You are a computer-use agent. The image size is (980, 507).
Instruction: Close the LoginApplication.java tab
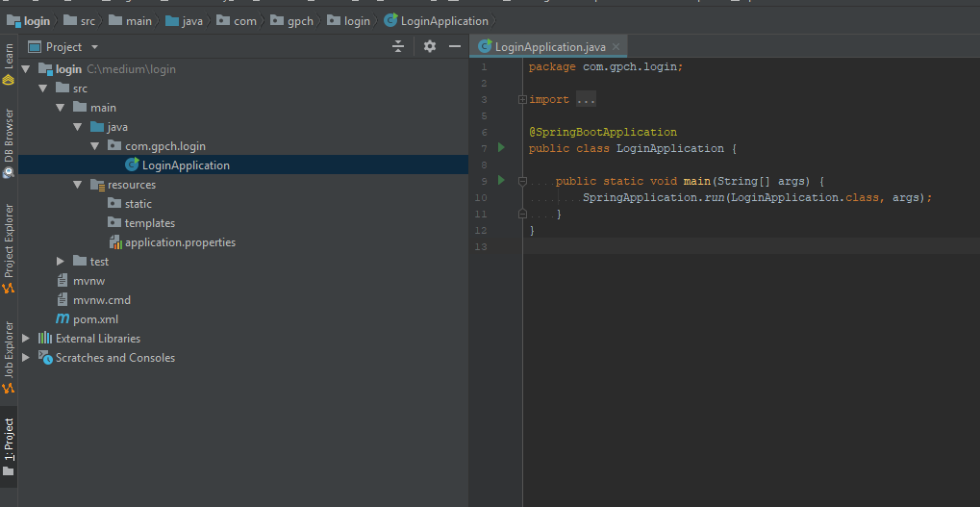[x=616, y=46]
